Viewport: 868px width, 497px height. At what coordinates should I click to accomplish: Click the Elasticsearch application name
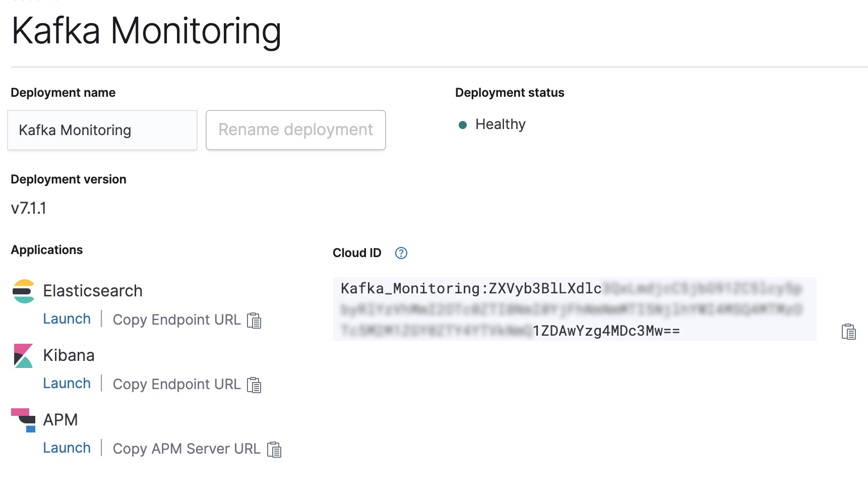click(x=93, y=291)
